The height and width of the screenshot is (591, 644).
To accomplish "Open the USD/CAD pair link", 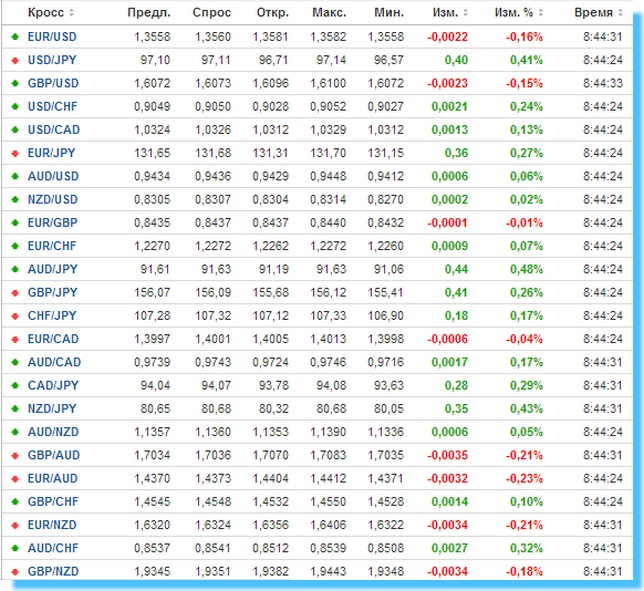I will (54, 130).
